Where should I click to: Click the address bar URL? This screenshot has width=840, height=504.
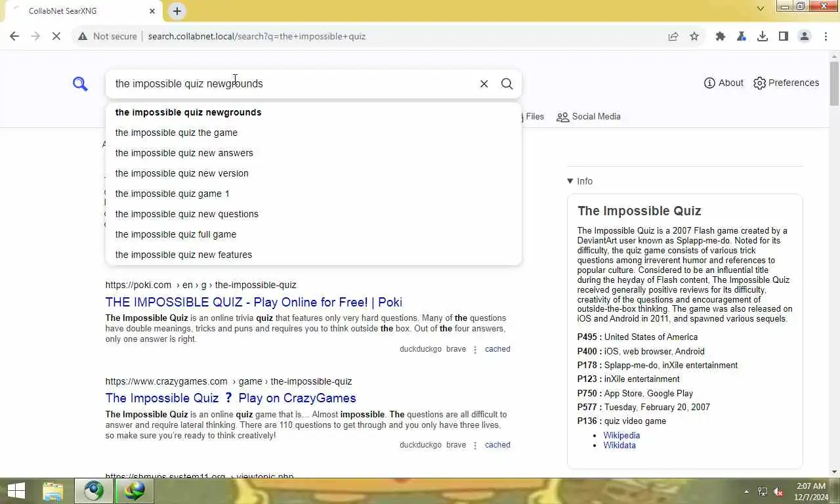257,36
